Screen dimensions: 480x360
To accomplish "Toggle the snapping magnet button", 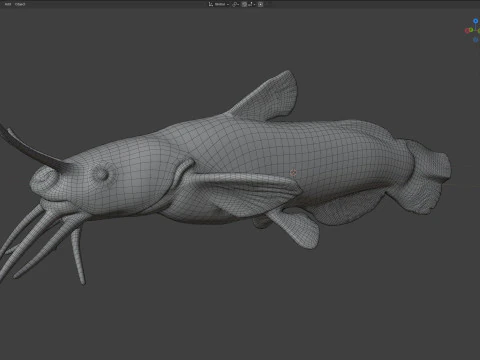I will pos(244,4).
